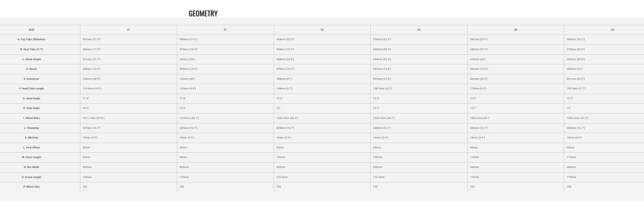Click the 165mm crank length cell
The image size is (644, 205).
click(87, 177)
